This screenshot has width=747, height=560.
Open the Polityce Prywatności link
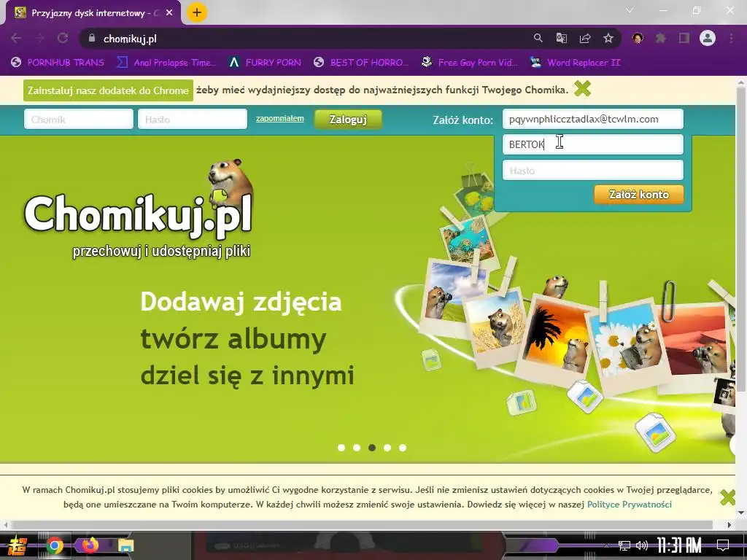[x=629, y=505]
